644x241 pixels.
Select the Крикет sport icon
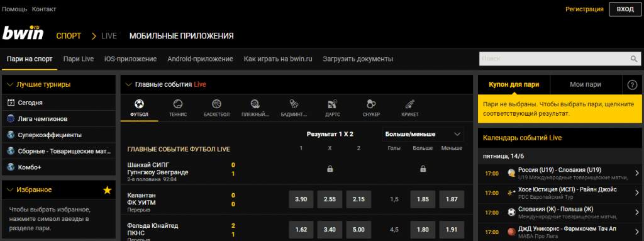(x=409, y=104)
